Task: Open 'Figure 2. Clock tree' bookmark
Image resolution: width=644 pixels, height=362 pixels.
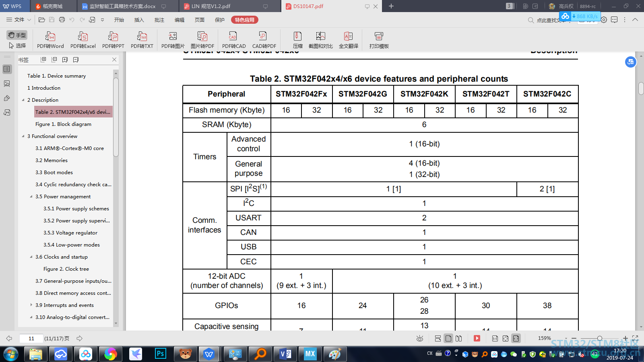Action: coord(66,269)
